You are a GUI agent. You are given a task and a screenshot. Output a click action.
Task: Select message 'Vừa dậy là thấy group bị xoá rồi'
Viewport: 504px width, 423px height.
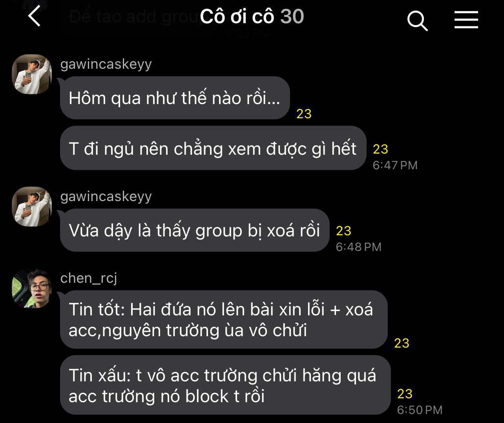pos(195,230)
